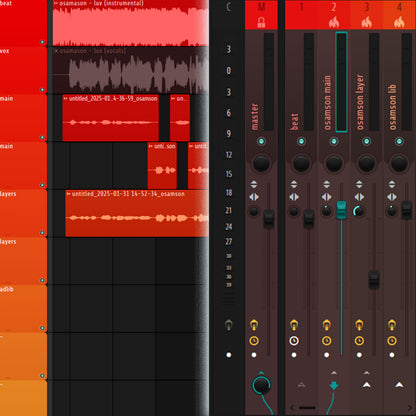Screen dimensions: 416x416
Task: Click osamson lib latency clock icon
Action: click(x=392, y=341)
